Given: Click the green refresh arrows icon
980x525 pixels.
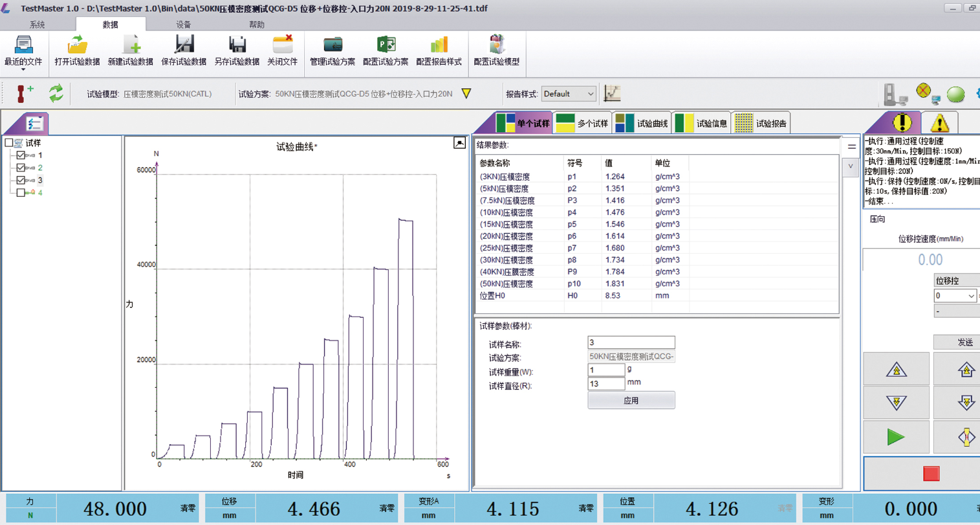Looking at the screenshot, I should [x=56, y=93].
